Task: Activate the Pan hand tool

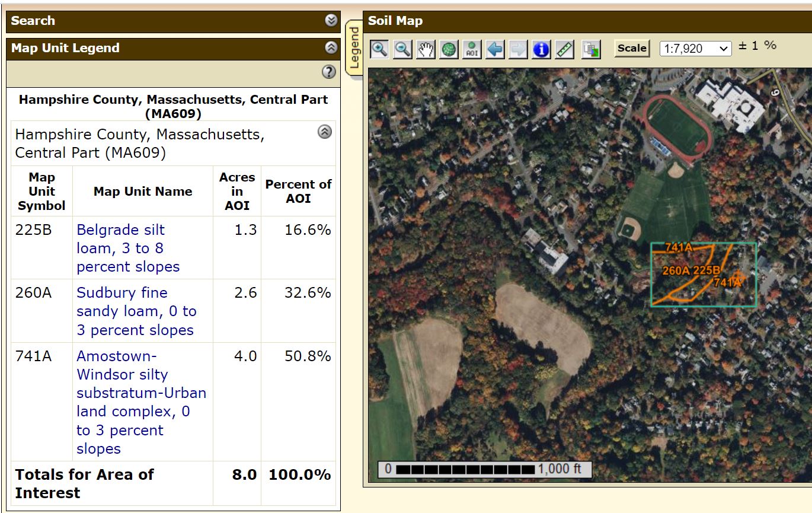Action: click(426, 49)
